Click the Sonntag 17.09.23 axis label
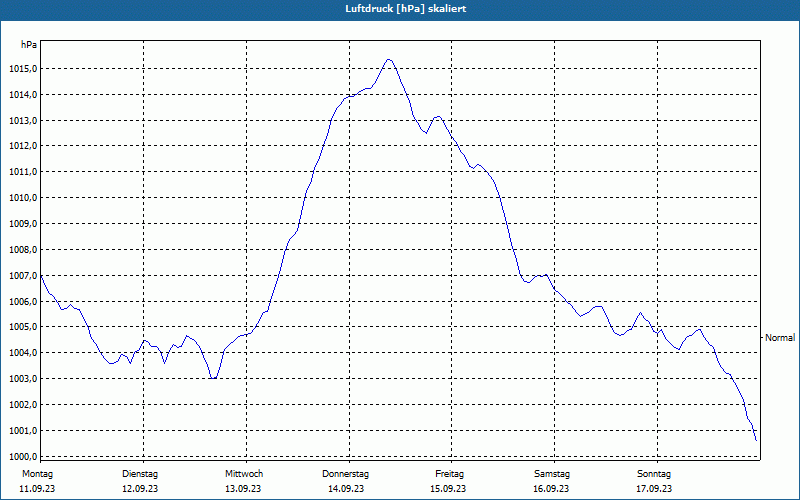 click(x=654, y=481)
